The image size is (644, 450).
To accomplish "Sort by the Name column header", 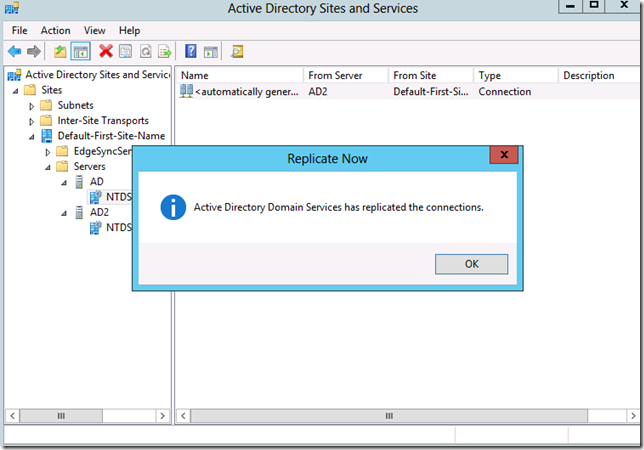I will (x=240, y=76).
